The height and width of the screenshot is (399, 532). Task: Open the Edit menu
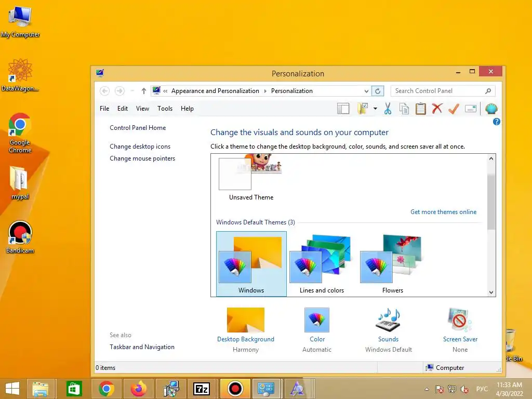coord(123,109)
